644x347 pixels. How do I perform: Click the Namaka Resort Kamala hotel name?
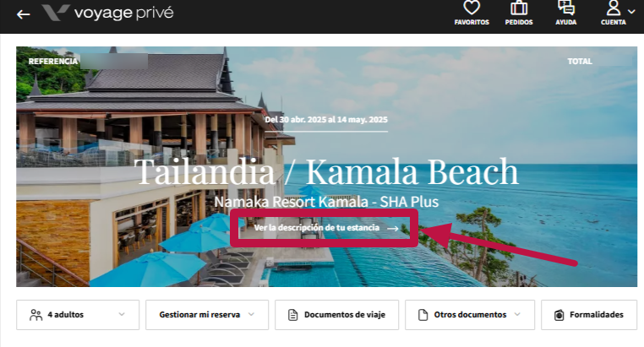tap(326, 202)
